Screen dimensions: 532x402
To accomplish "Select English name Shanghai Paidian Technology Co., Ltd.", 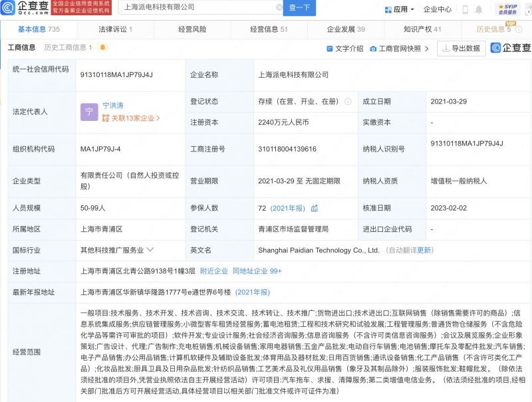I will [319, 250].
